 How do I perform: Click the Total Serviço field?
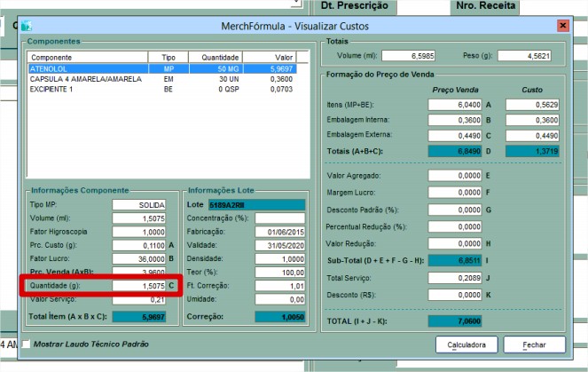pos(455,278)
